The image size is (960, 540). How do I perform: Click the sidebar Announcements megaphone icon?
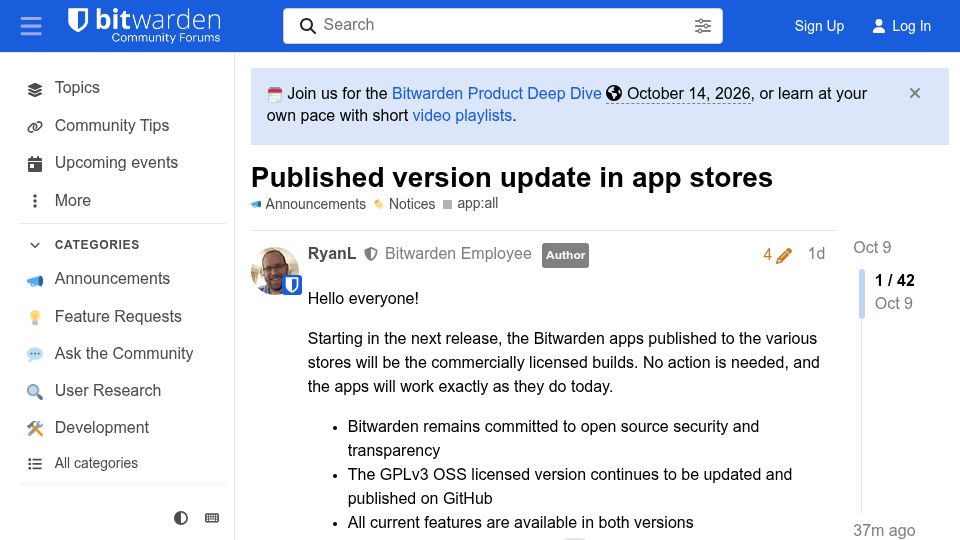pyautogui.click(x=35, y=280)
